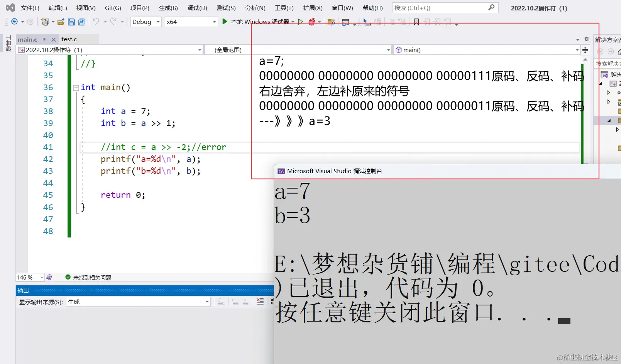Click the redo arrow icon

(x=113, y=22)
